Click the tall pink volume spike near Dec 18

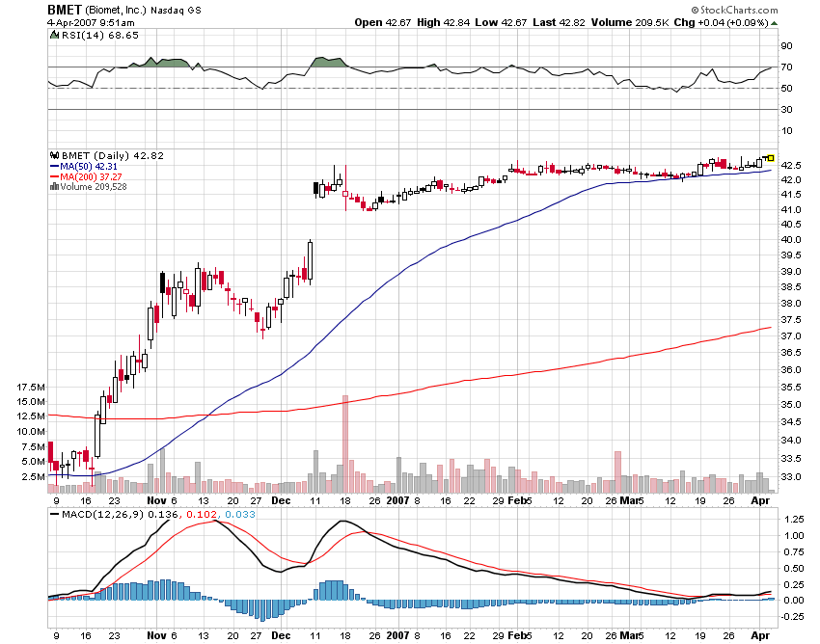345,444
